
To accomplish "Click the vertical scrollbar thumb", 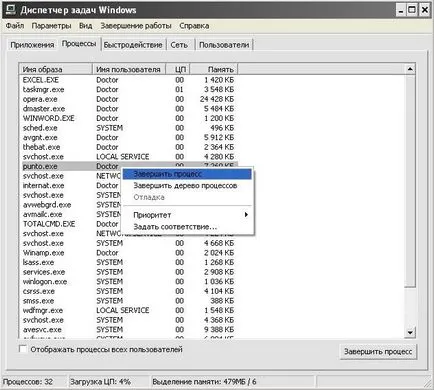I will click(x=410, y=180).
